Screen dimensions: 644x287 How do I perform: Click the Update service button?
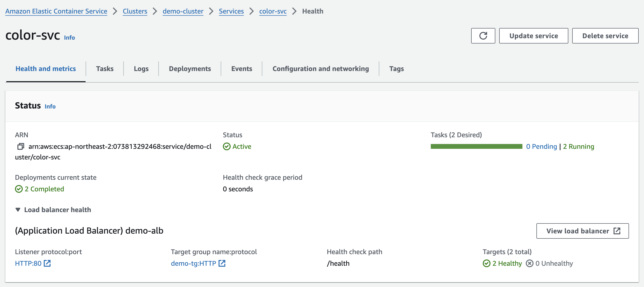(533, 36)
